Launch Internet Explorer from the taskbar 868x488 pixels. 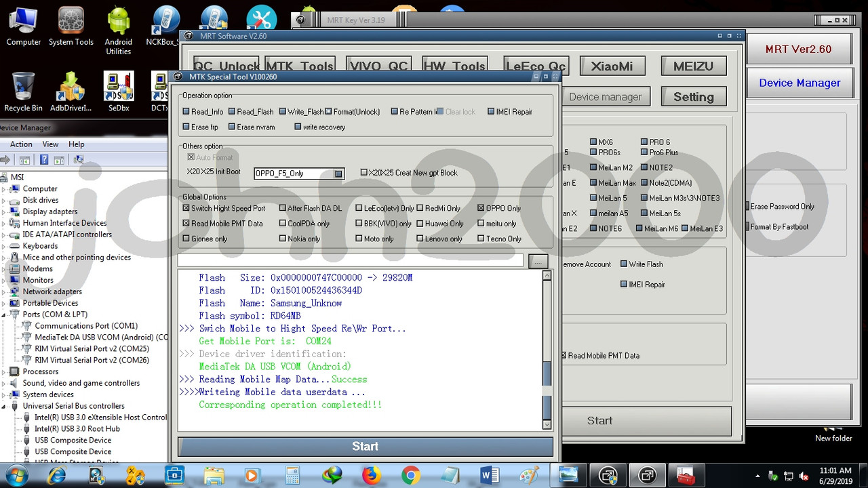point(57,476)
